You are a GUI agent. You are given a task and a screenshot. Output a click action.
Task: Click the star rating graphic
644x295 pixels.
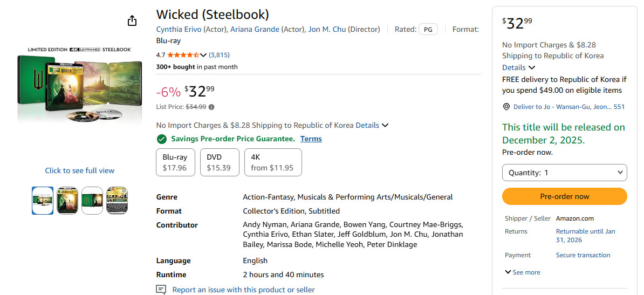coord(183,54)
